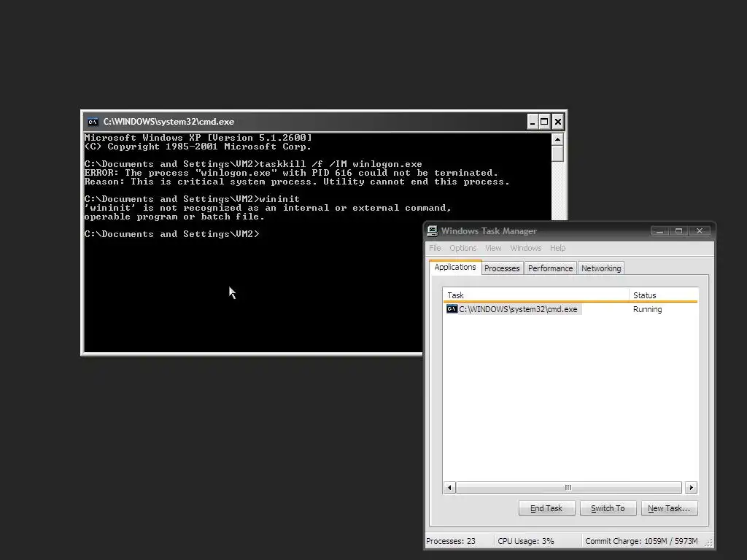Switch to the Applications tab
The height and width of the screenshot is (560, 747).
click(x=455, y=267)
